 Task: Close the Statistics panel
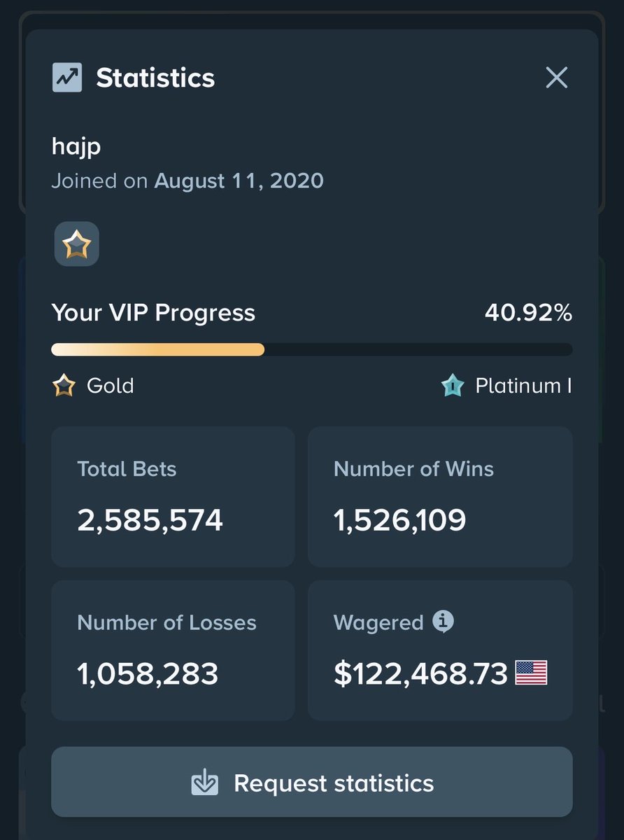coord(557,77)
